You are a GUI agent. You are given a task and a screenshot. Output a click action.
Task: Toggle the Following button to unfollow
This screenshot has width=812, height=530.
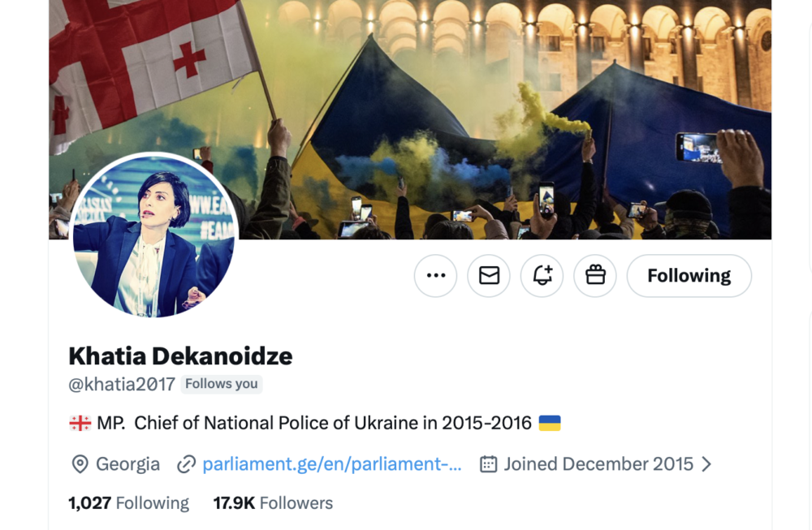pos(689,276)
